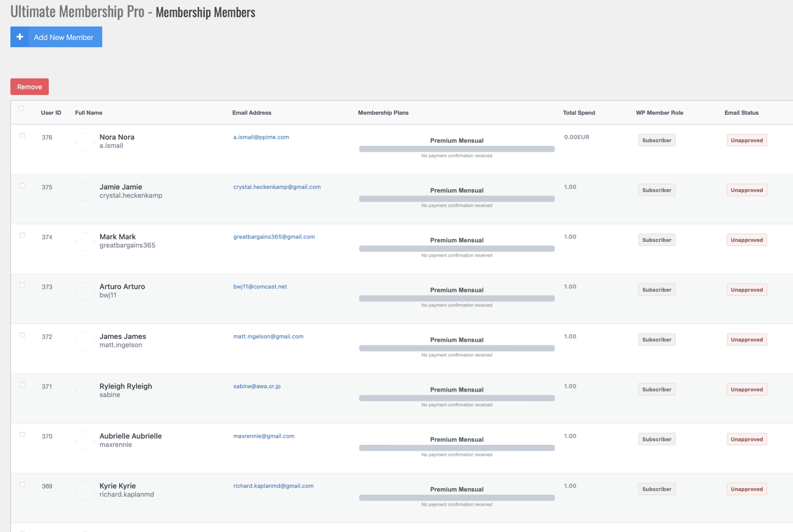Click the Unapproved status badge for Arturo Arturo
The width and height of the screenshot is (793, 532).
747,290
